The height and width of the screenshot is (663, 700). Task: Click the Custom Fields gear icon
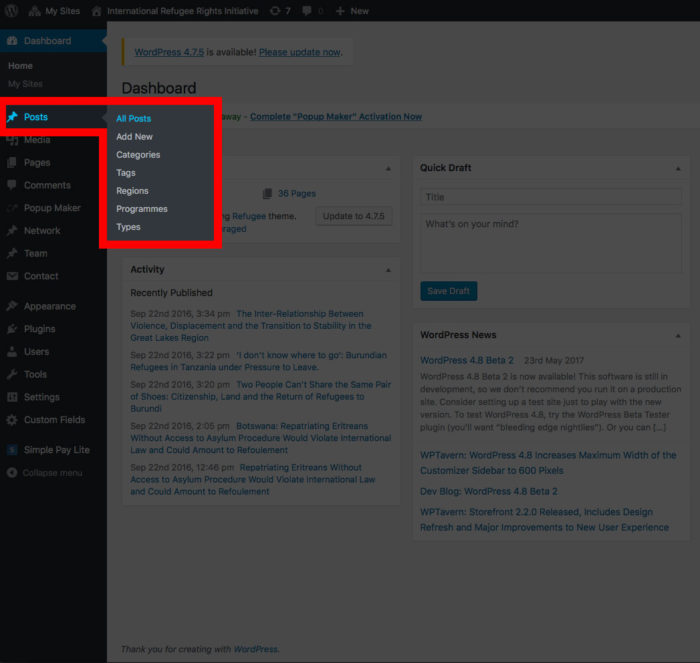12,420
